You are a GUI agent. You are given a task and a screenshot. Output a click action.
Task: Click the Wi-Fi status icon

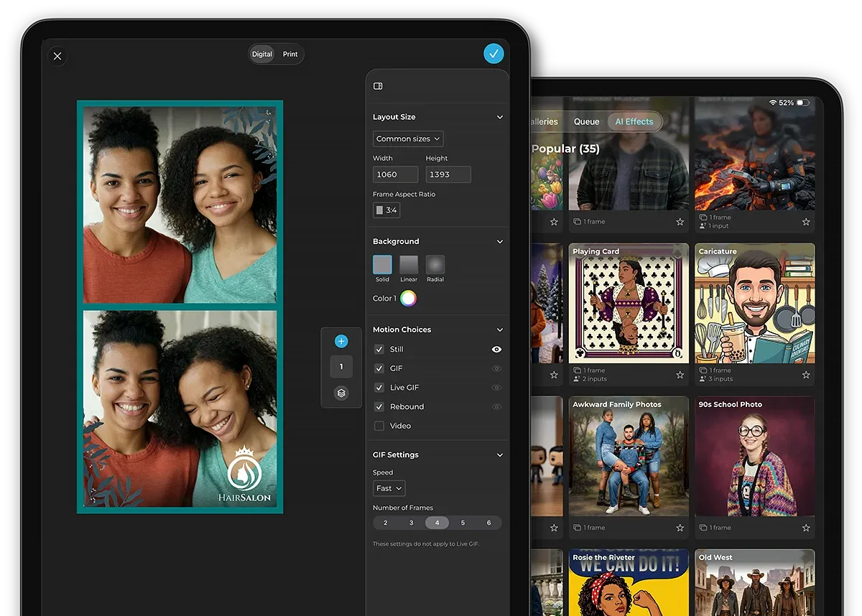click(773, 103)
